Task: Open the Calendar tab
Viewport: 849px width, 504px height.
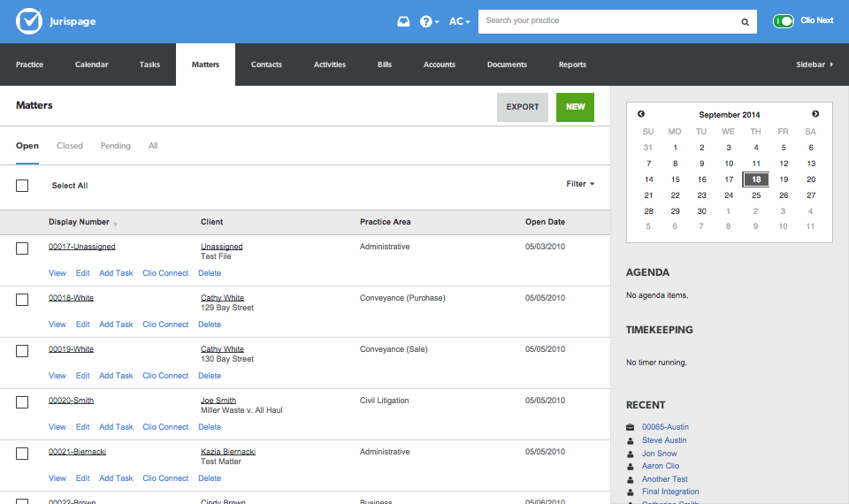Action: click(x=91, y=65)
